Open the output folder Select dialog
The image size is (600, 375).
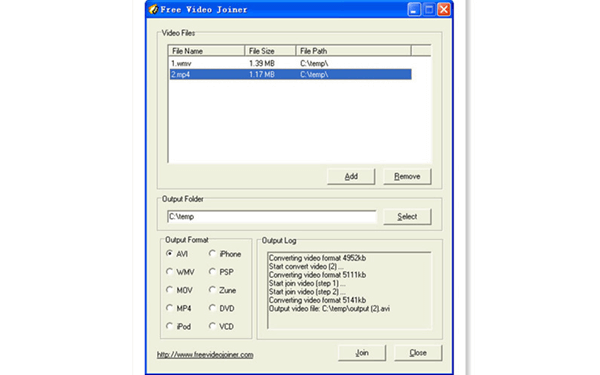407,217
